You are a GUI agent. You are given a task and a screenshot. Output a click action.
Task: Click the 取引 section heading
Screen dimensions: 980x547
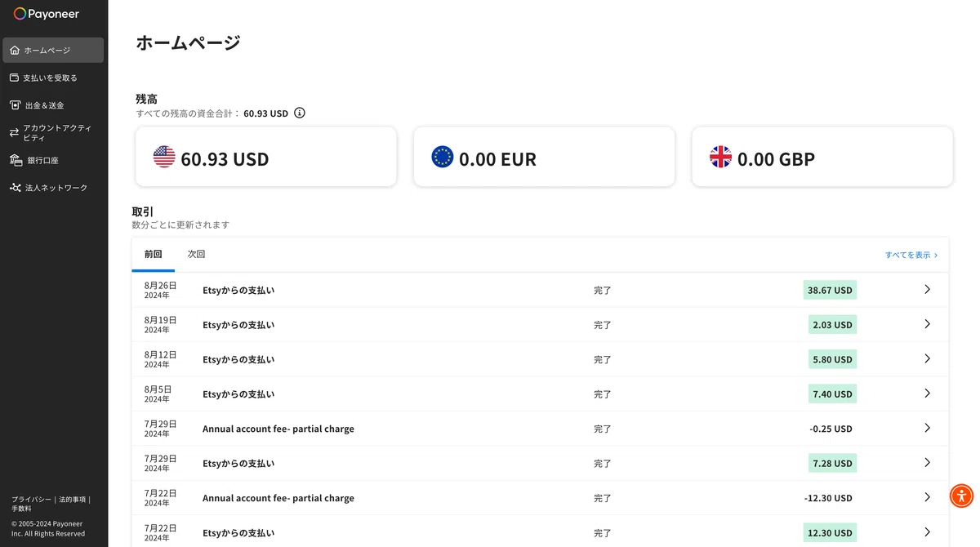coord(143,211)
